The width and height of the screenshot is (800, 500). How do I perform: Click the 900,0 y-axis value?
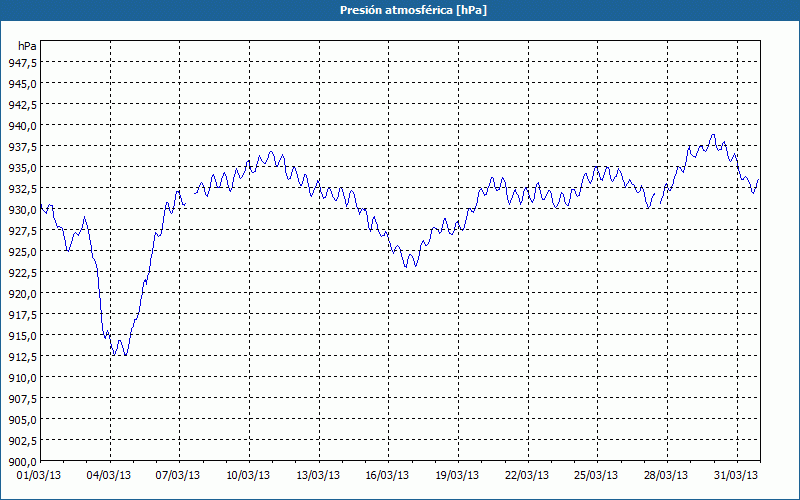pos(22,462)
